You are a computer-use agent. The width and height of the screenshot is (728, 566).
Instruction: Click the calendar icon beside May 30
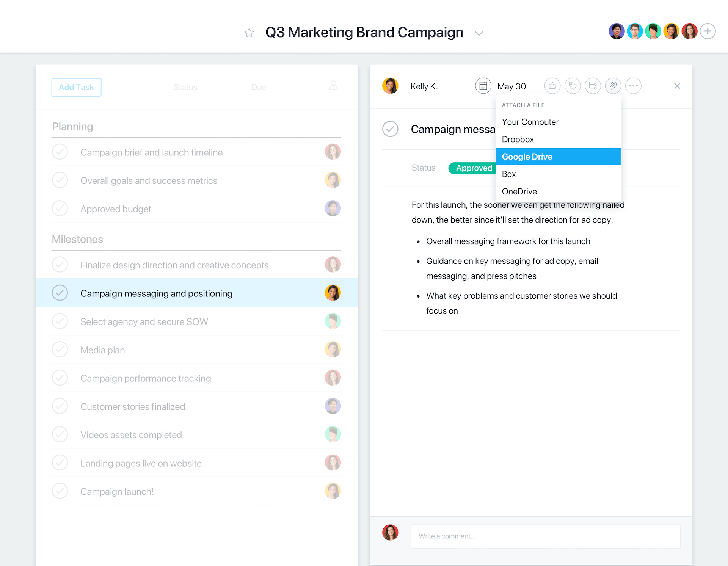[483, 86]
